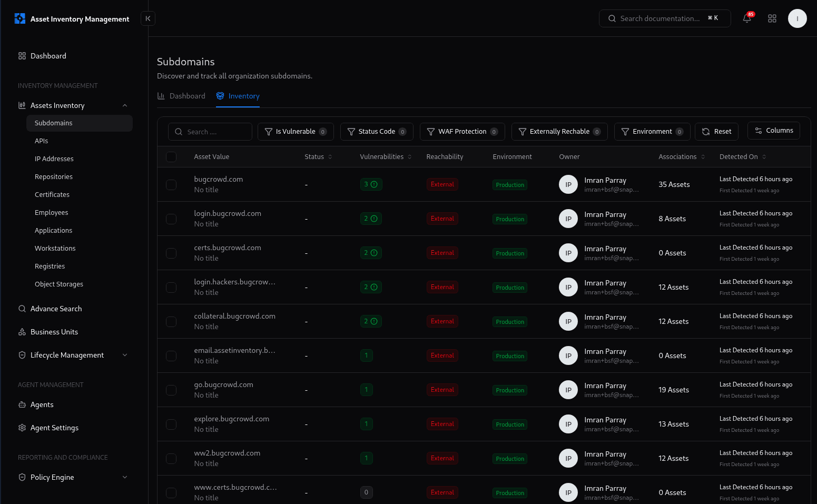The height and width of the screenshot is (504, 817).
Task: Click the Lifecycle Management shield icon
Action: coord(22,355)
